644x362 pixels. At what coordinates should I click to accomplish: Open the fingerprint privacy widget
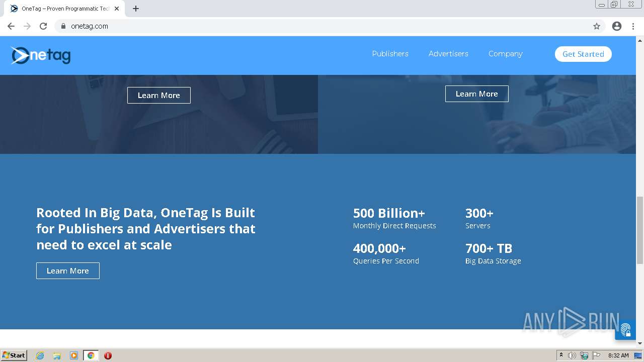(625, 330)
